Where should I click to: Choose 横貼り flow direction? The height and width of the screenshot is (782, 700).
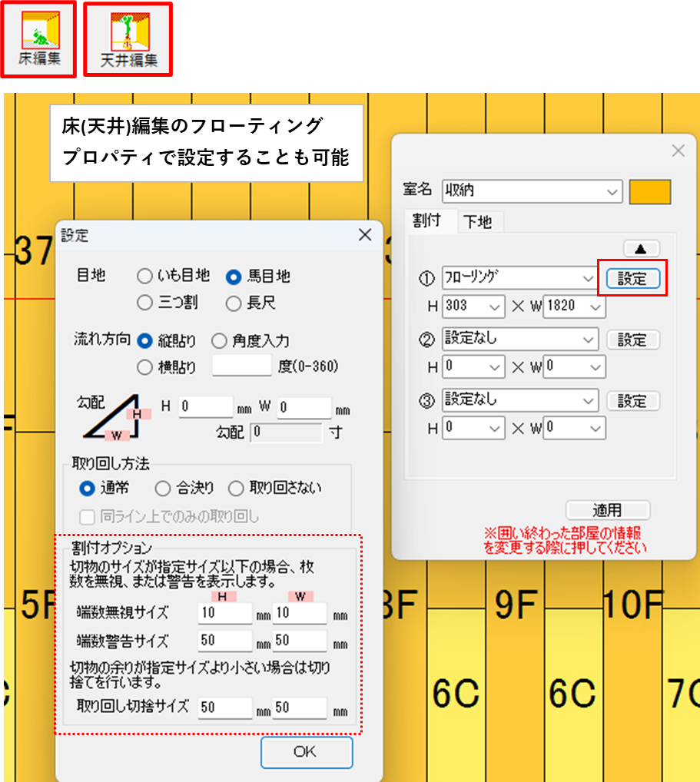[144, 367]
